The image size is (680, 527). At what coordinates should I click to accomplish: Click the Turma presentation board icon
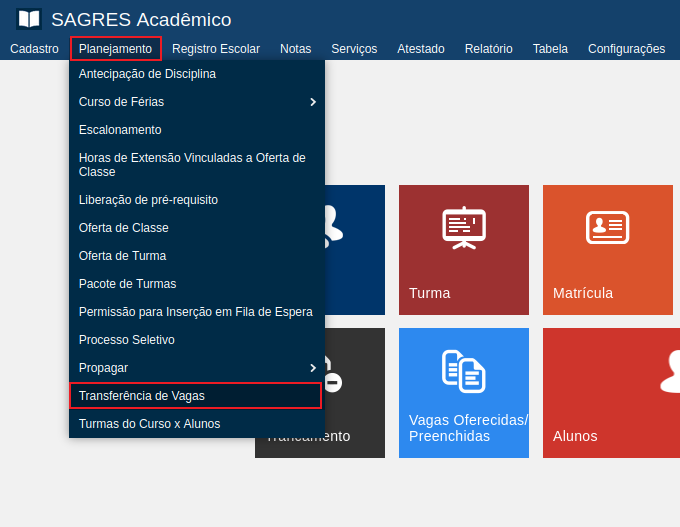coord(463,228)
